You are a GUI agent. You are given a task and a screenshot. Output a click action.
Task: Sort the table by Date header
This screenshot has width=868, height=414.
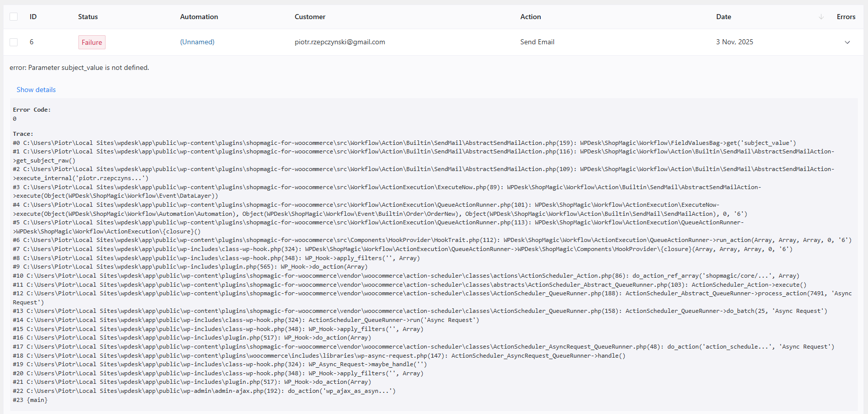tap(723, 17)
